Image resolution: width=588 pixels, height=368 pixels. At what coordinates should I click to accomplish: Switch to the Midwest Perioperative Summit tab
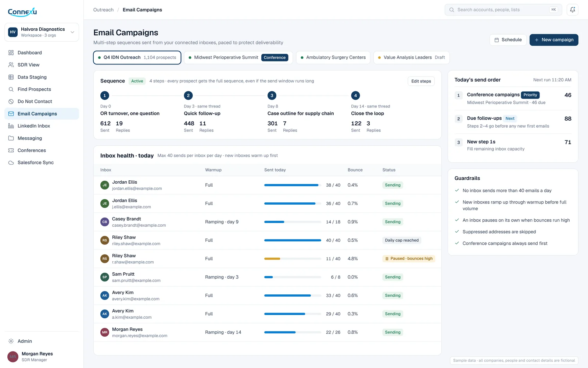238,57
